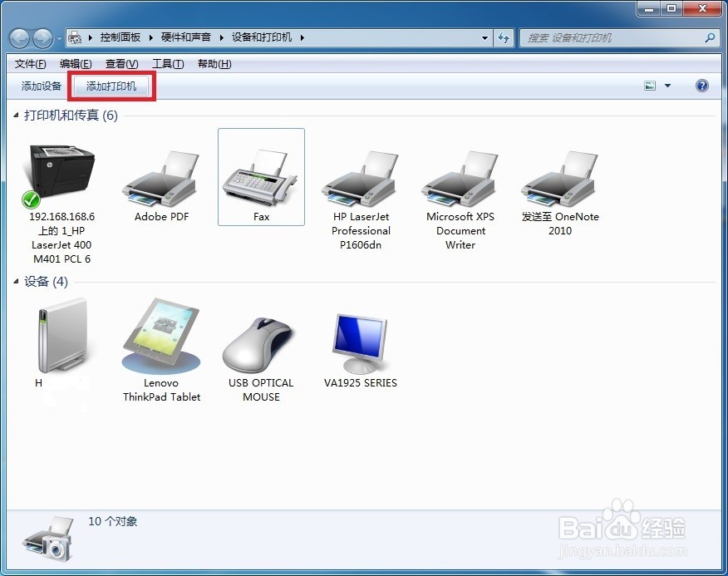728x576 pixels.
Task: Select the Fax device icon
Action: click(x=260, y=178)
